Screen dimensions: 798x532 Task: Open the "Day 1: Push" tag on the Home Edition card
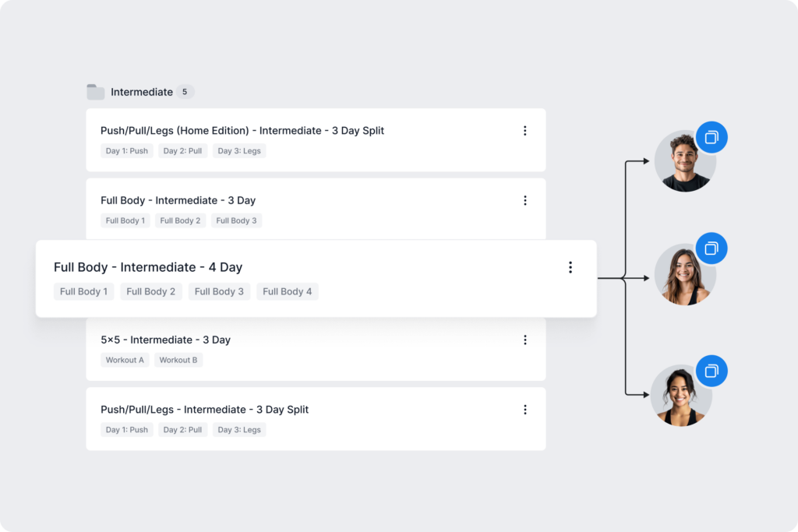coord(126,150)
